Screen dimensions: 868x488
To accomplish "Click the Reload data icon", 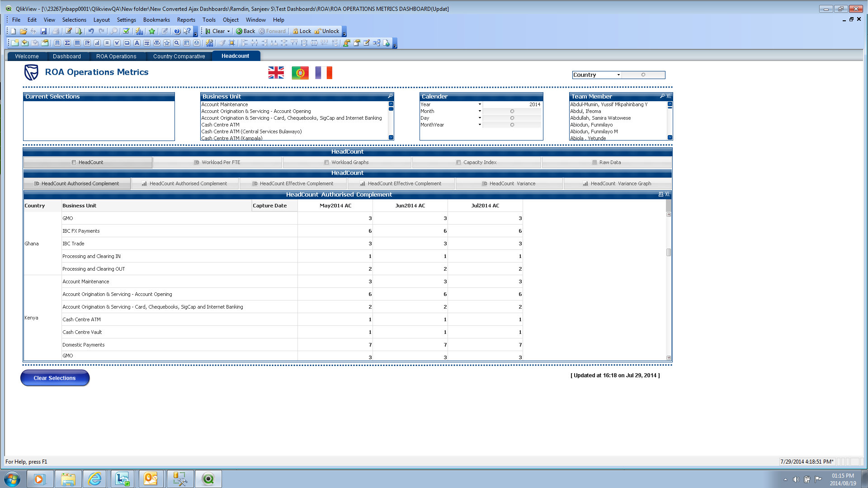I will pyautogui.click(x=79, y=31).
